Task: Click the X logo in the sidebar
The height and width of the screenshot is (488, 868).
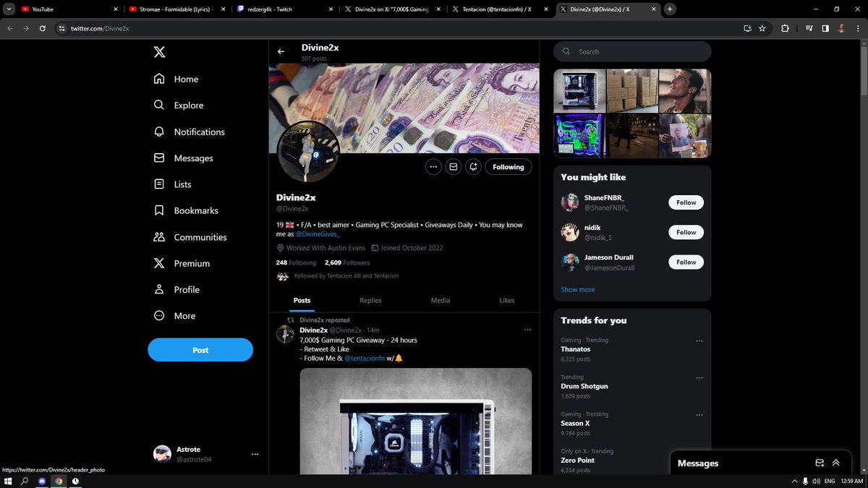Action: point(159,52)
